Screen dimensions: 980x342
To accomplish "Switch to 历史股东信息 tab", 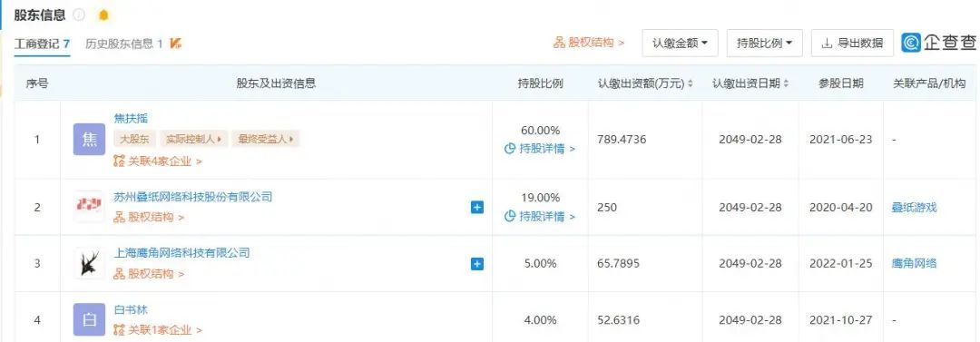I will tap(123, 44).
